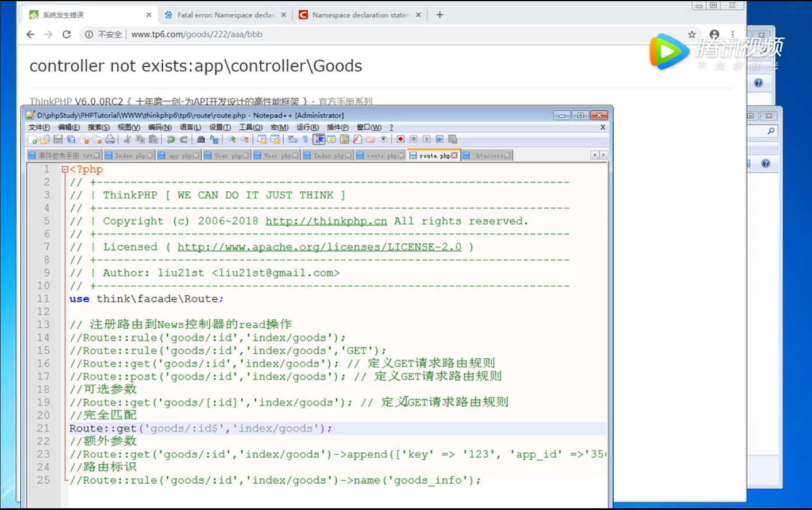Open the 搜索(S) menu
The width and height of the screenshot is (812, 510).
pos(99,127)
